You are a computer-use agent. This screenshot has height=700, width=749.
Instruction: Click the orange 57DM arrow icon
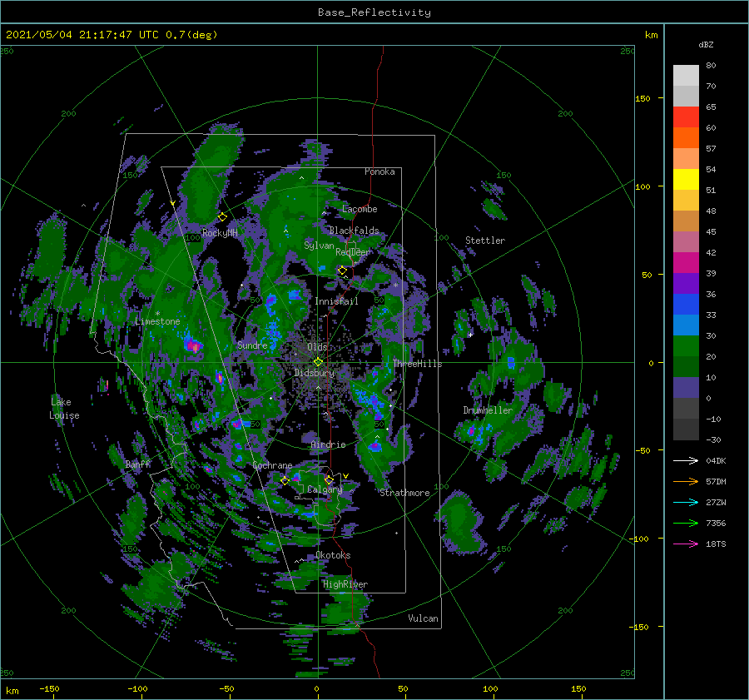coord(686,482)
